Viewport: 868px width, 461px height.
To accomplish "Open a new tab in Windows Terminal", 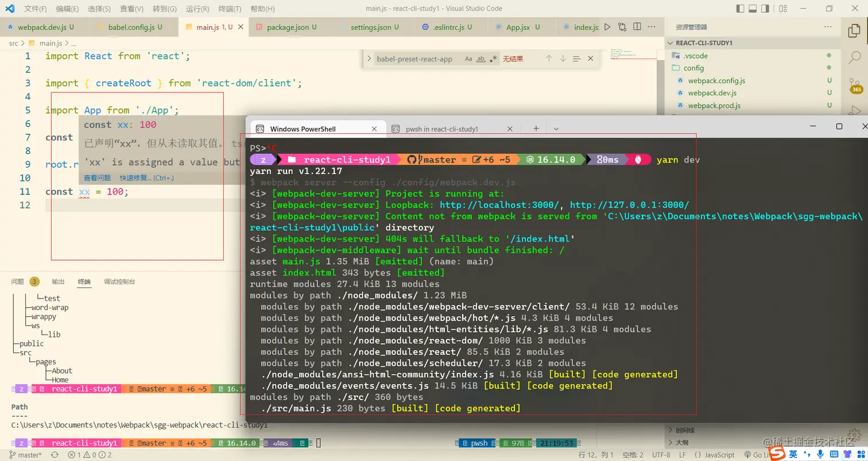I will point(536,129).
